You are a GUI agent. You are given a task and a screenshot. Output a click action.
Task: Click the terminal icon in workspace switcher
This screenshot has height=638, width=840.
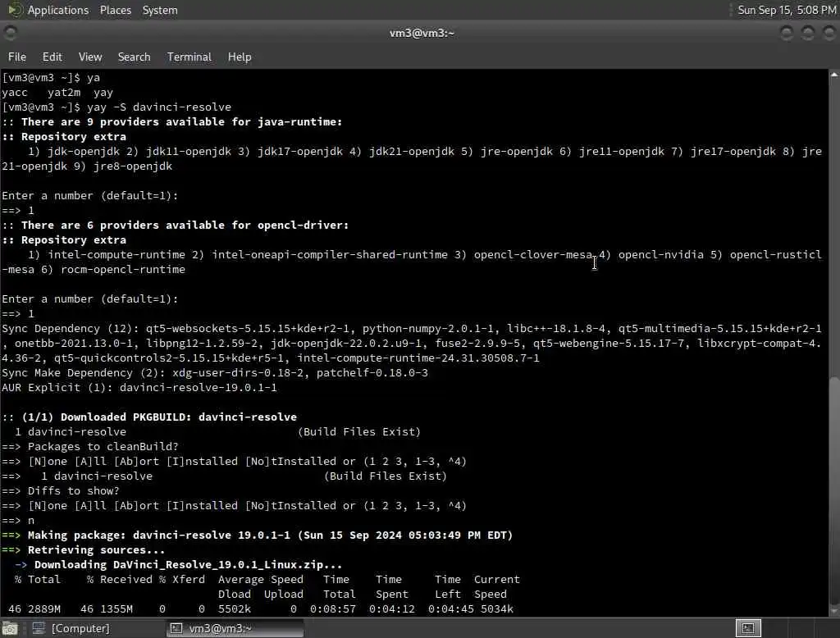point(748,628)
